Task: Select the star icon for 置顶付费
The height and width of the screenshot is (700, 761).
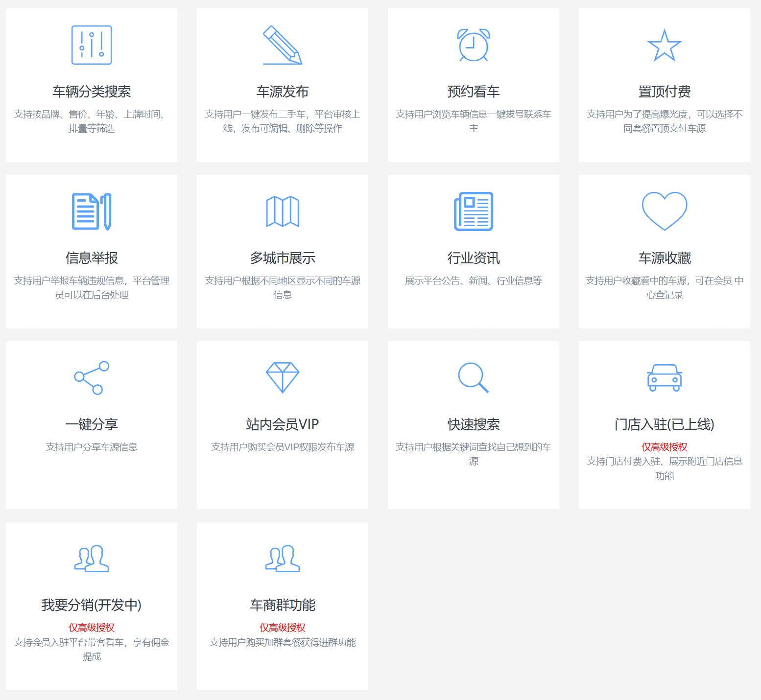Action: (664, 45)
